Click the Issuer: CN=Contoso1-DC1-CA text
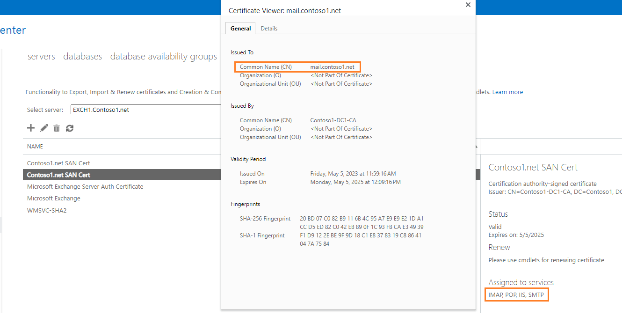644x324 pixels. coord(555,192)
